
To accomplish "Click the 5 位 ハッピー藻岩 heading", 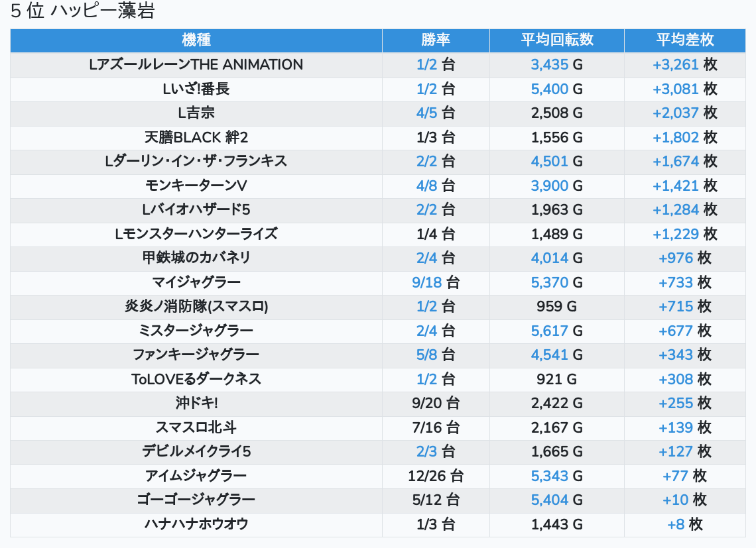I will point(82,11).
